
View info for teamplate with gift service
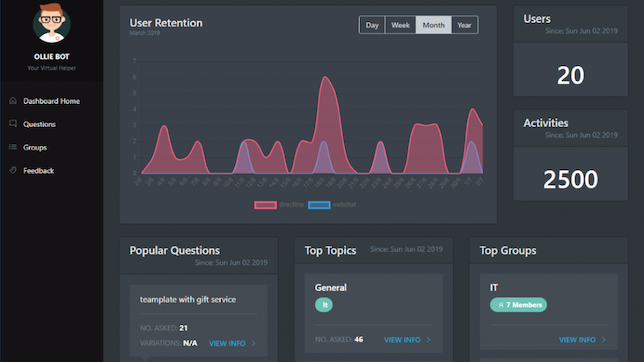tap(227, 344)
